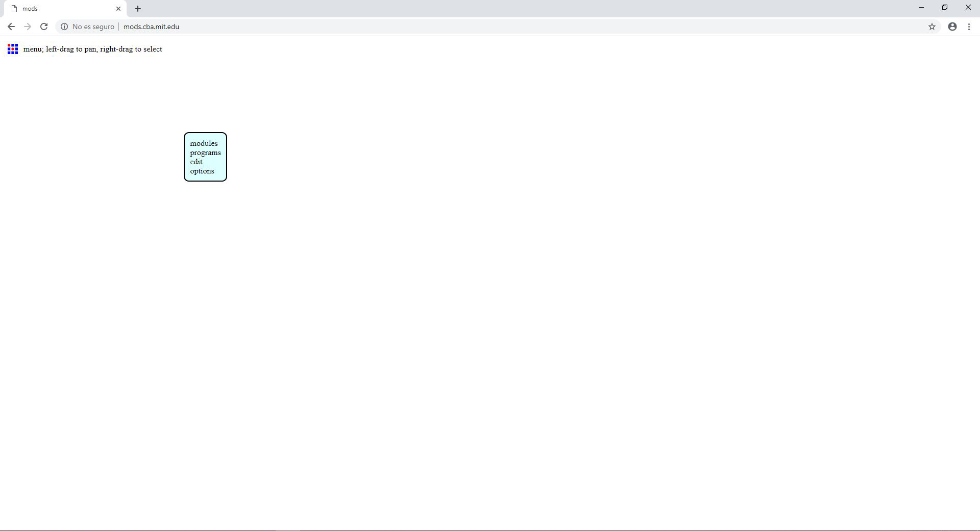Select edit in the mods menu
The image size is (980, 531).
[x=197, y=162]
